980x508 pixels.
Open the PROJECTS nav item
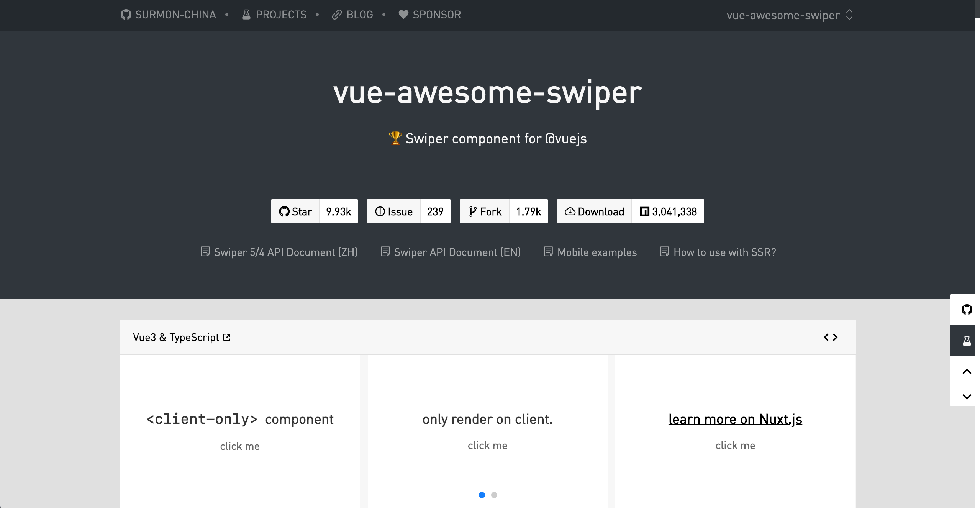click(274, 15)
